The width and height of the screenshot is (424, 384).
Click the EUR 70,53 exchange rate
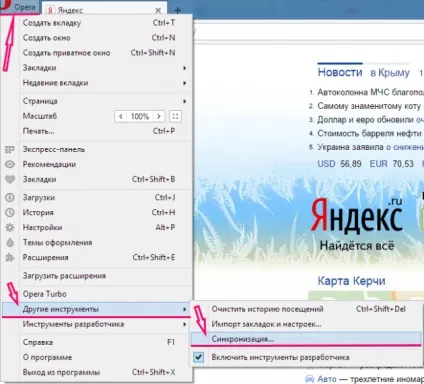point(392,164)
